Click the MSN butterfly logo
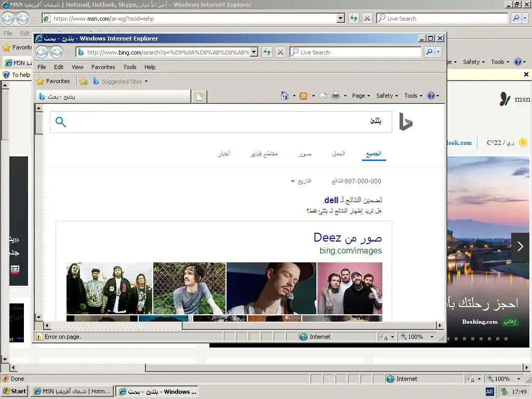Viewport: 532px width, 399px height. tap(504, 99)
